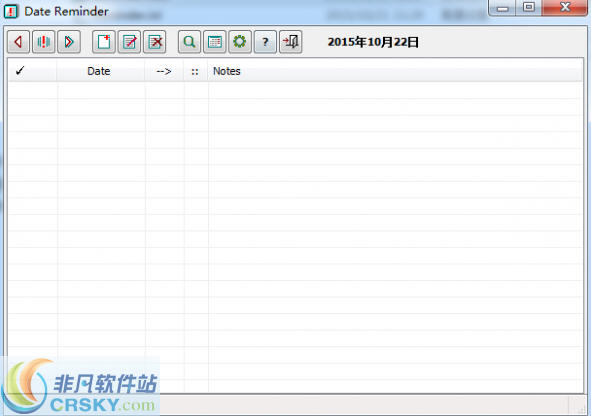Open the calendar view icon
Screen dimensions: 591x416
pyautogui.click(x=214, y=41)
